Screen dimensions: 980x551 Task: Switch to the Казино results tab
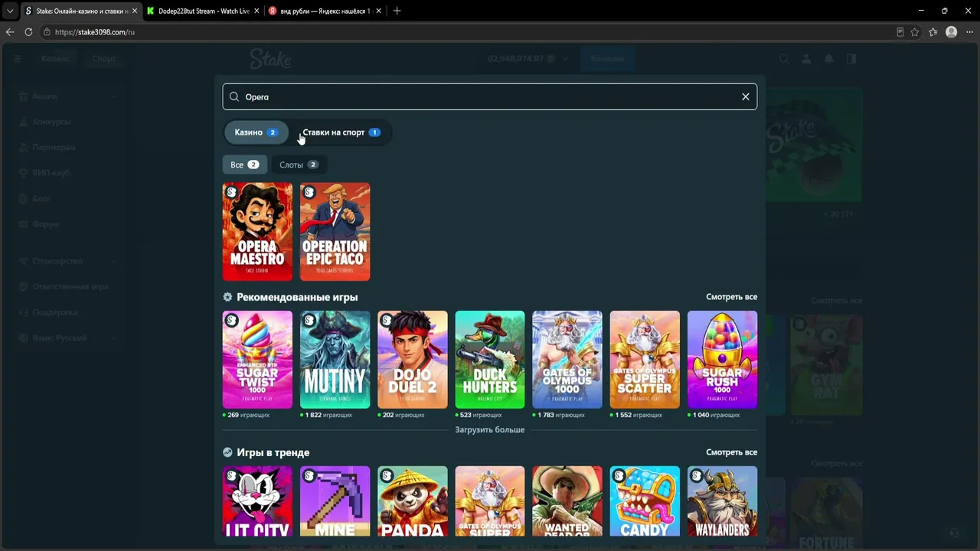(256, 132)
